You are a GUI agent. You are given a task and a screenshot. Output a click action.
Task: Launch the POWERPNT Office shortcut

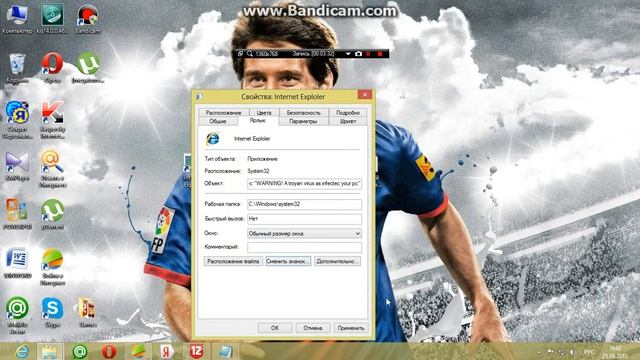[x=17, y=214]
